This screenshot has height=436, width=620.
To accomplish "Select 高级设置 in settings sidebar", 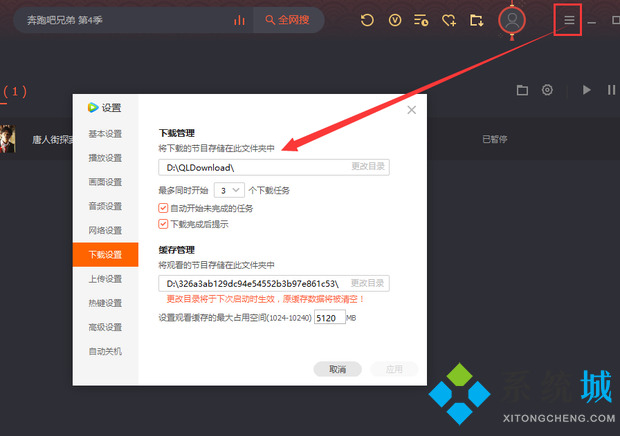I will (105, 327).
